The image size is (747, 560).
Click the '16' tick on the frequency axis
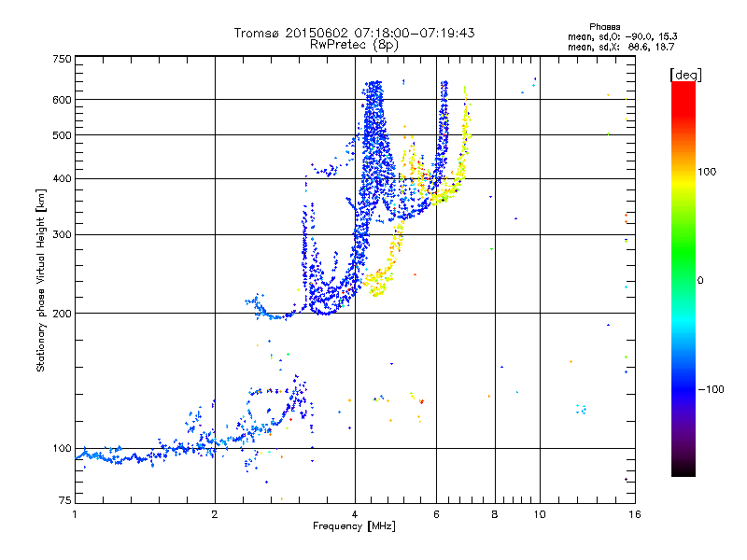[635, 514]
